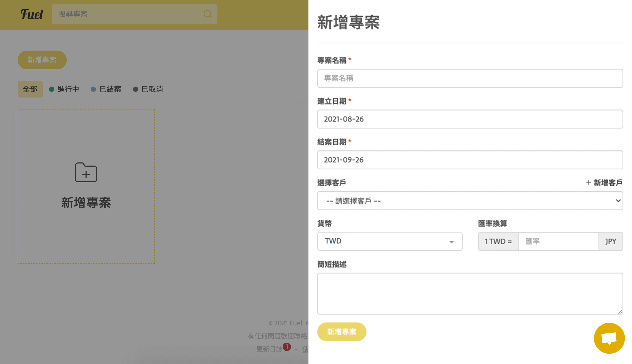Click the plus icon next to 新增客戶
632x364 pixels.
pos(589,182)
